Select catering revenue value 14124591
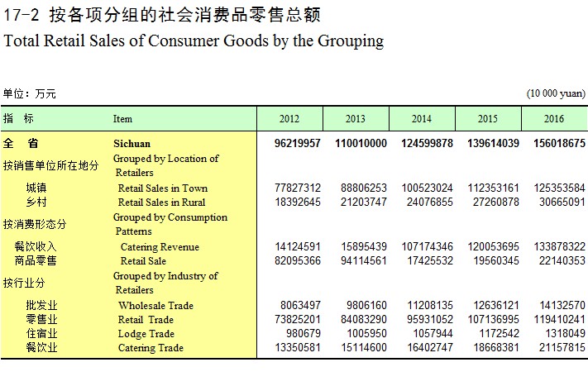Image resolution: width=588 pixels, height=386 pixels. 298,246
